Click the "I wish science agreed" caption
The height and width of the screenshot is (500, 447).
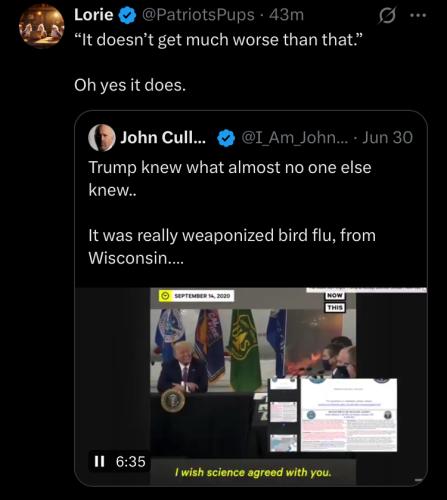pyautogui.click(x=253, y=472)
